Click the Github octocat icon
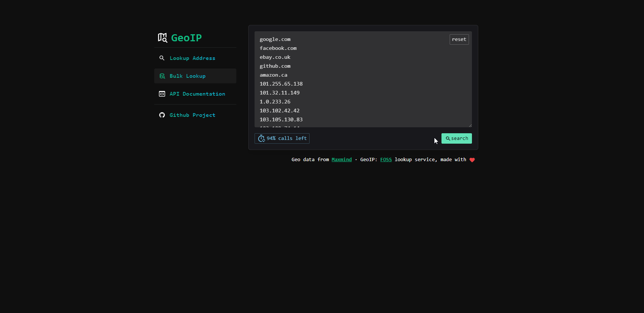This screenshot has width=644, height=313. coord(162,115)
